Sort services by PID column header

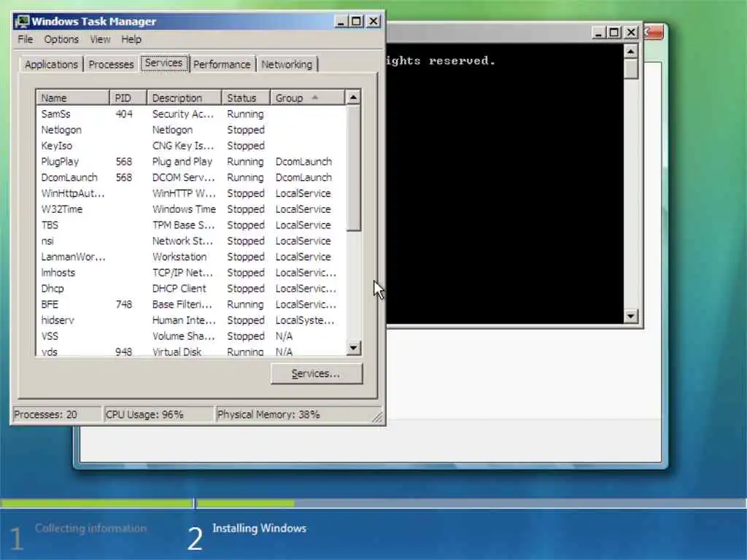tap(128, 98)
